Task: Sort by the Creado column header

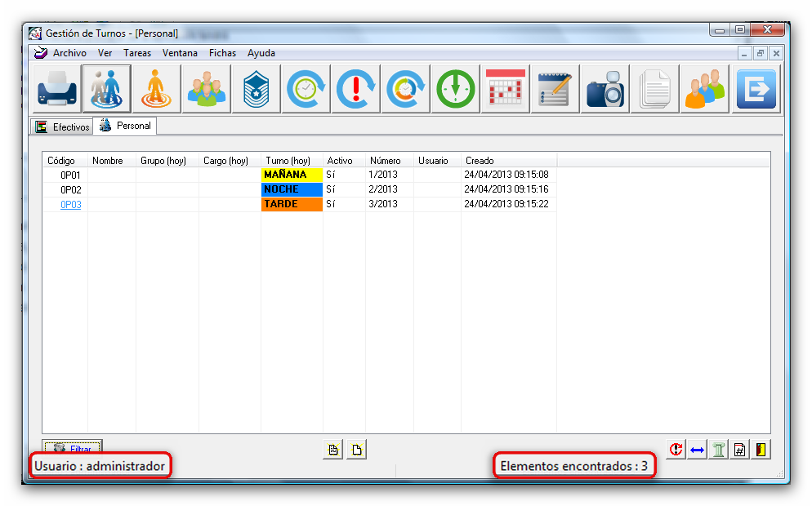Action: (480, 161)
